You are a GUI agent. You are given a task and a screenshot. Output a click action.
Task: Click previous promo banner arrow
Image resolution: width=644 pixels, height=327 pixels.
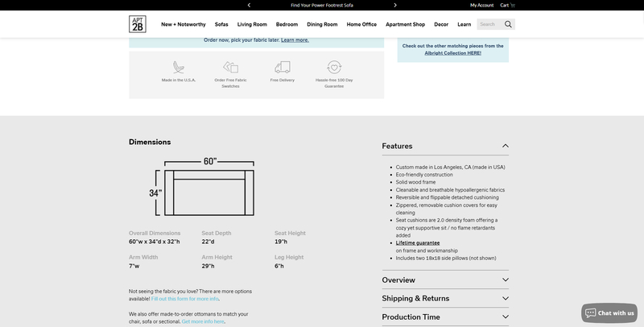249,5
